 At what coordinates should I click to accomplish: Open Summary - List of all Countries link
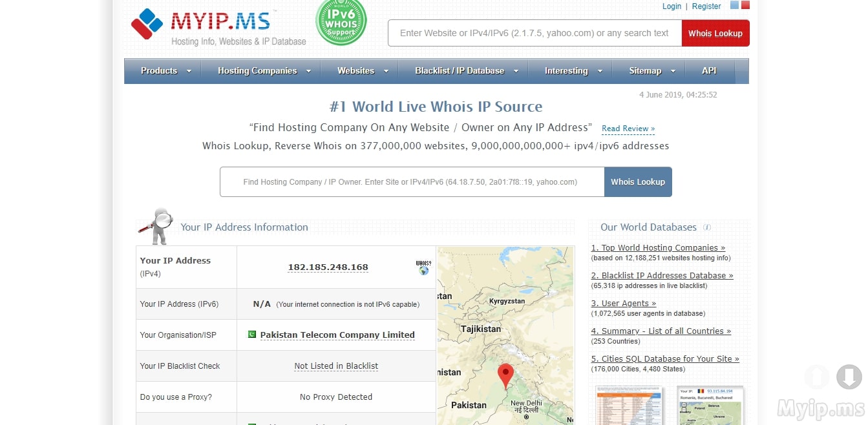661,331
